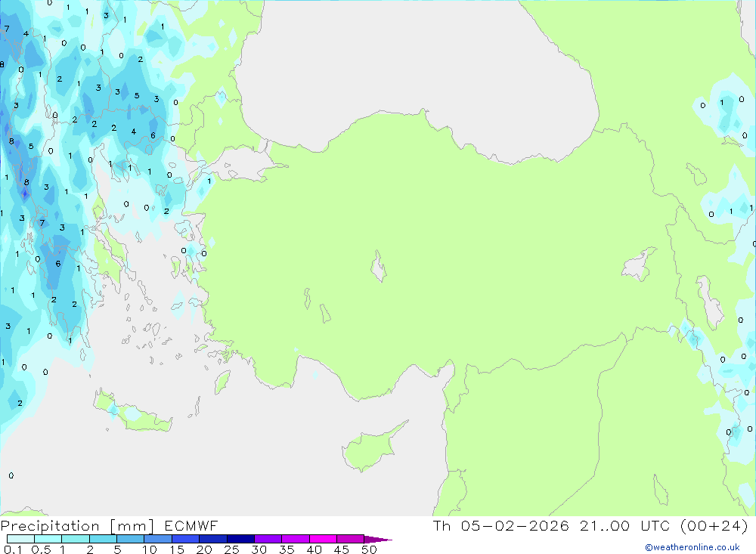The height and width of the screenshot is (554, 756).
Task: Pick the 15–20 mm legend swatch
Action: [185, 539]
